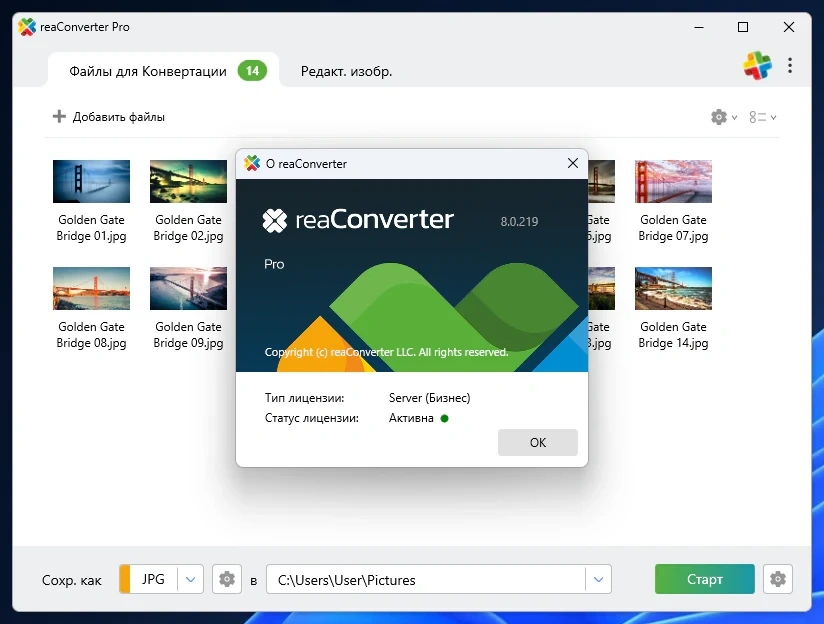The width and height of the screenshot is (824, 624).
Task: Click the reaConverter Pro title bar app icon
Action: (27, 27)
